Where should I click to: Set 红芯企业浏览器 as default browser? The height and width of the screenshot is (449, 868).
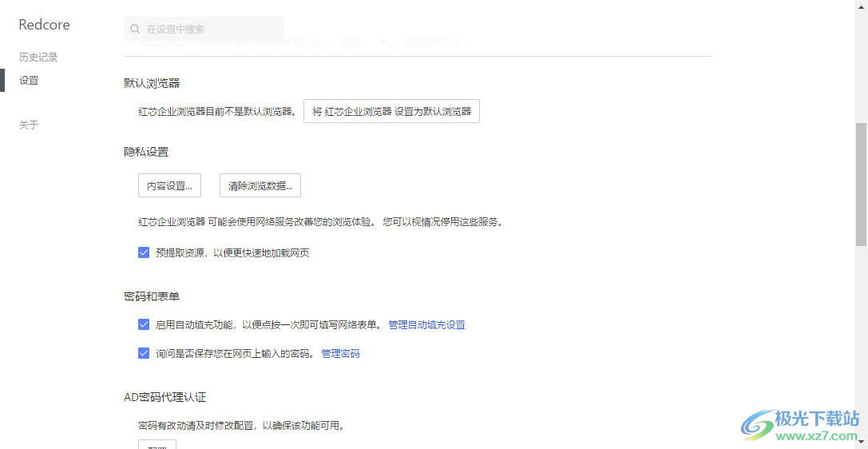pyautogui.click(x=391, y=111)
